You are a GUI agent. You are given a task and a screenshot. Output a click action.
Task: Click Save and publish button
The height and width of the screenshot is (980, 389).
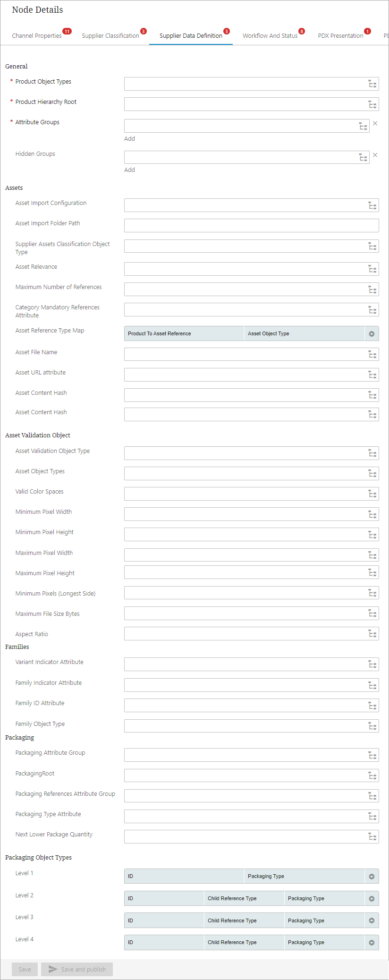click(x=77, y=970)
